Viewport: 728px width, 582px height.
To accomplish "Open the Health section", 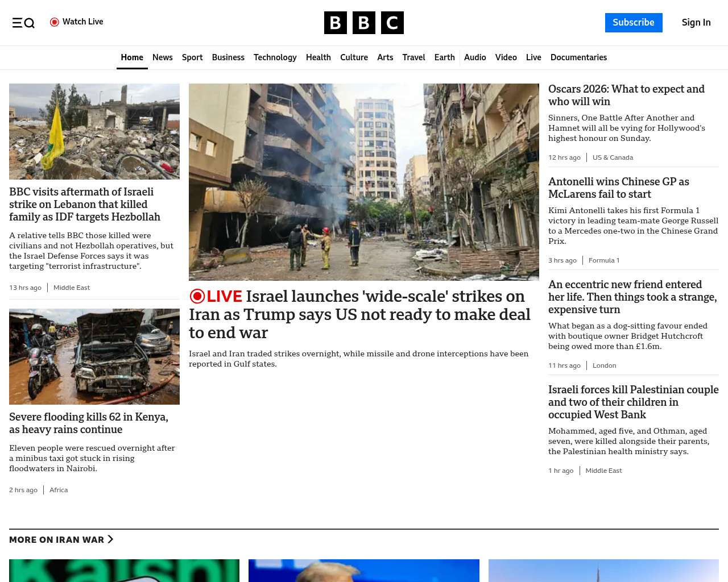I will pyautogui.click(x=318, y=57).
